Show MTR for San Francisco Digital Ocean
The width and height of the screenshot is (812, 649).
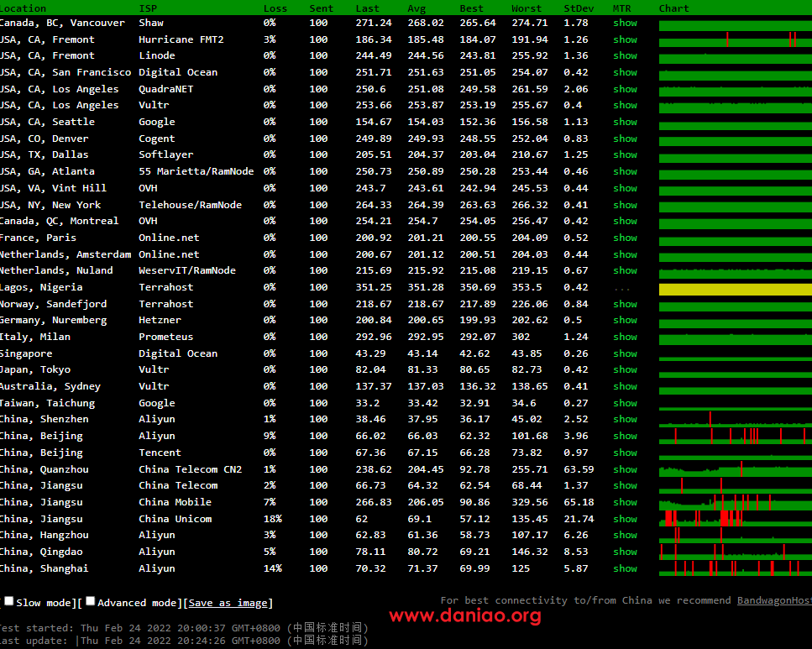[x=625, y=72]
